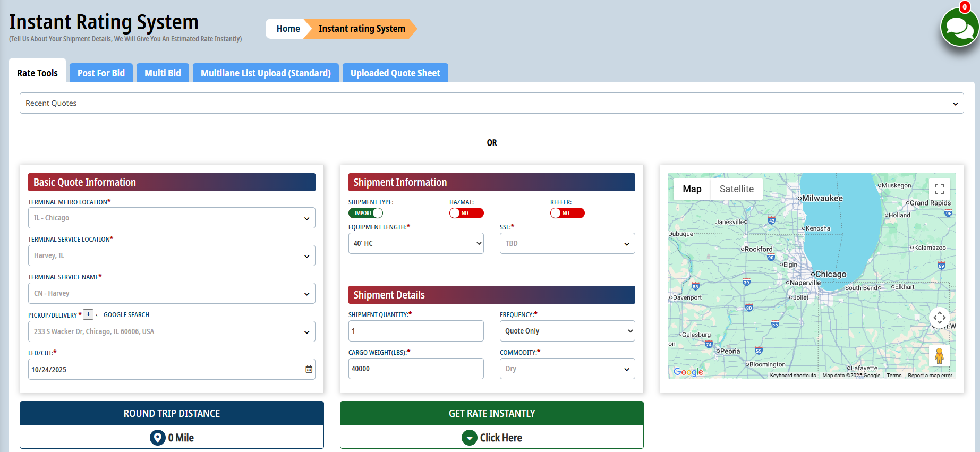Open the Uploaded Quote Sheet tab
Screen dimensions: 980x452
coord(395,73)
